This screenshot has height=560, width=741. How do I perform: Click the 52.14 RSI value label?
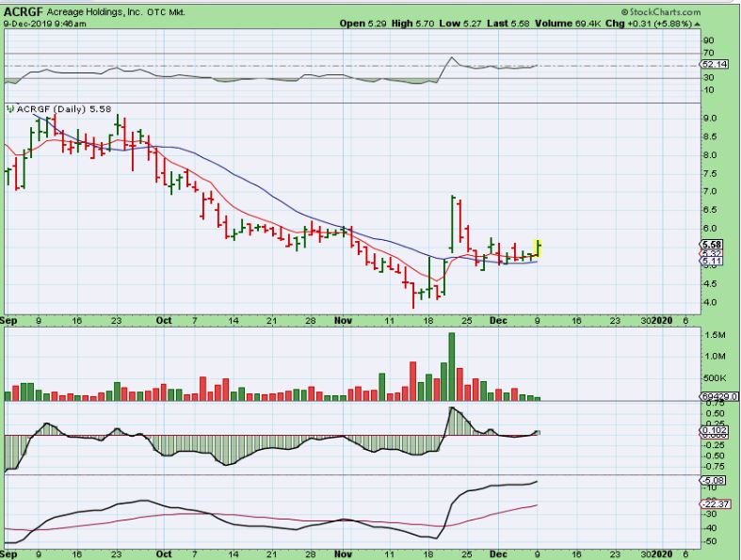point(715,64)
